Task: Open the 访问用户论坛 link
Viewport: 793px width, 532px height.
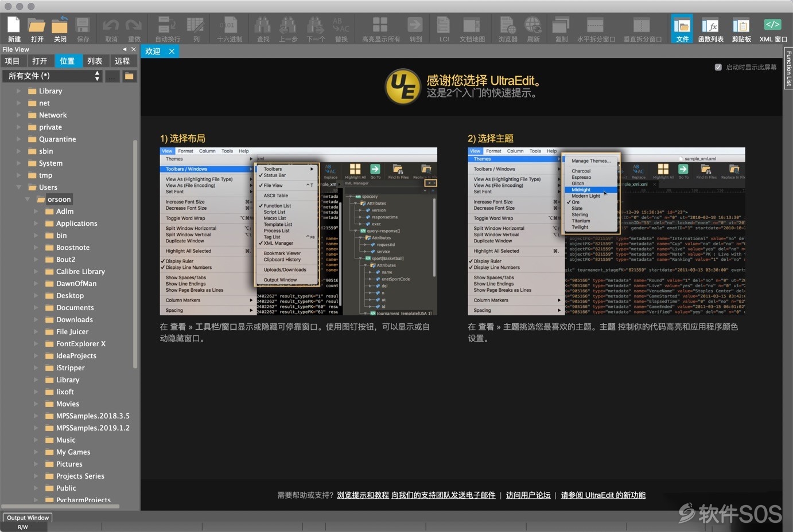Action: pos(528,495)
